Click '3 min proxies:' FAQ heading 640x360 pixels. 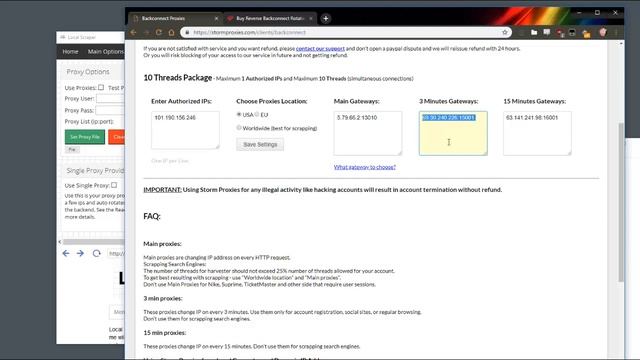(163, 298)
